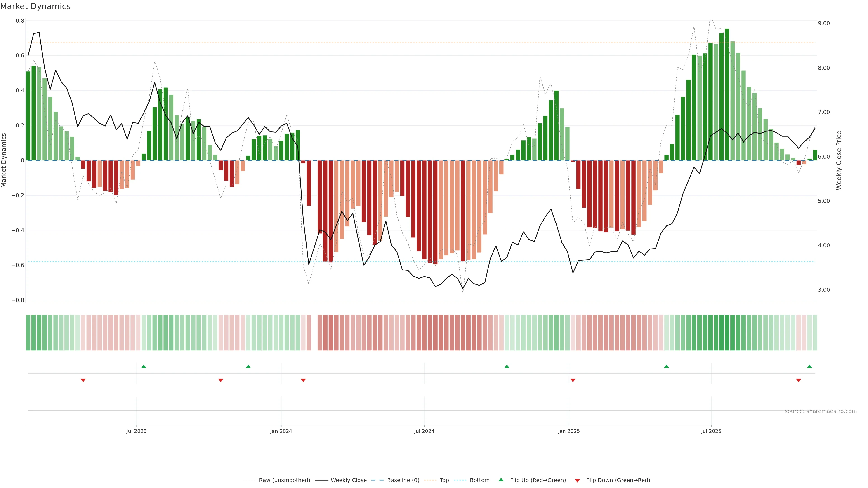Click green flip-up triangle between Jul 2024 and Jan 2025
Viewport: 868px width, 488px height.
[507, 366]
